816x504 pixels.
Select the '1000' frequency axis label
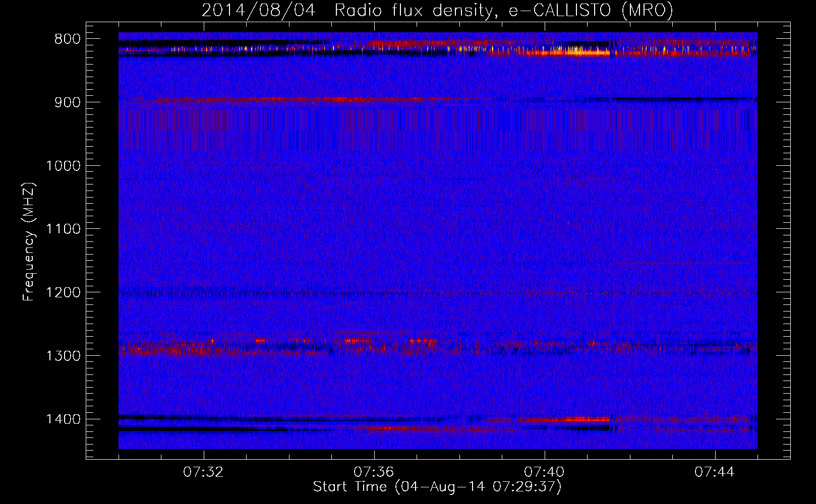(x=63, y=166)
